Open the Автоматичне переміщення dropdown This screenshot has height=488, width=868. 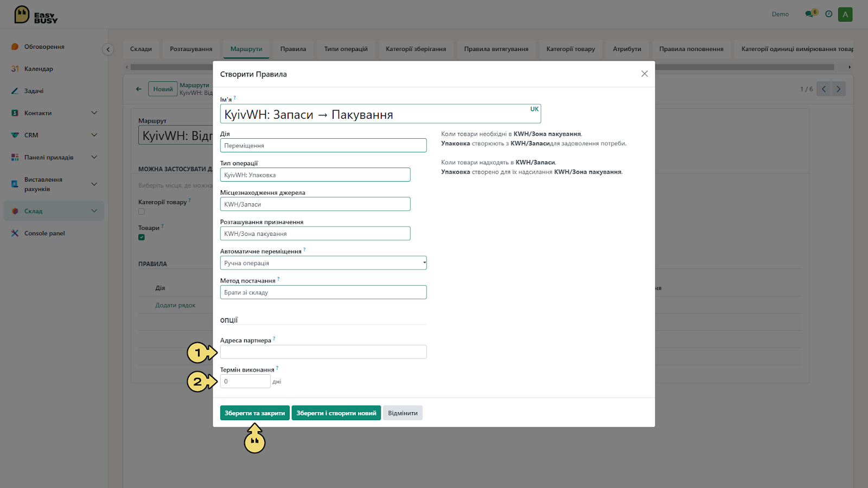coord(323,263)
